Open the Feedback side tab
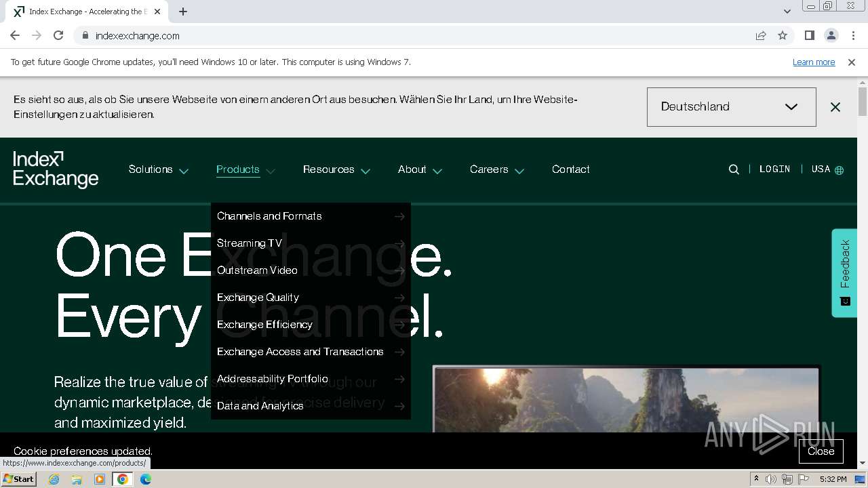 845,272
